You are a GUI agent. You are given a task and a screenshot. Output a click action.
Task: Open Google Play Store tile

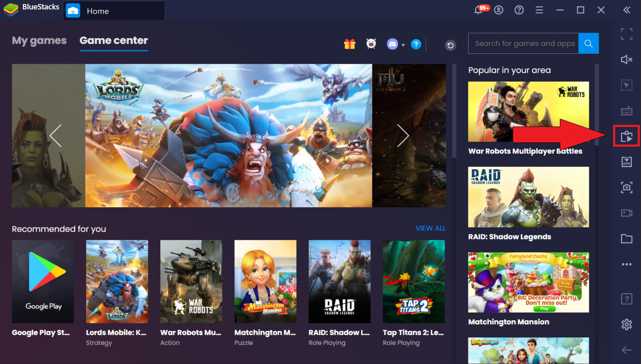tap(43, 282)
